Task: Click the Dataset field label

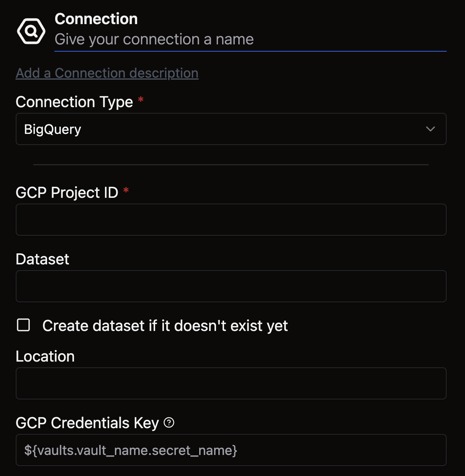Action: point(43,259)
